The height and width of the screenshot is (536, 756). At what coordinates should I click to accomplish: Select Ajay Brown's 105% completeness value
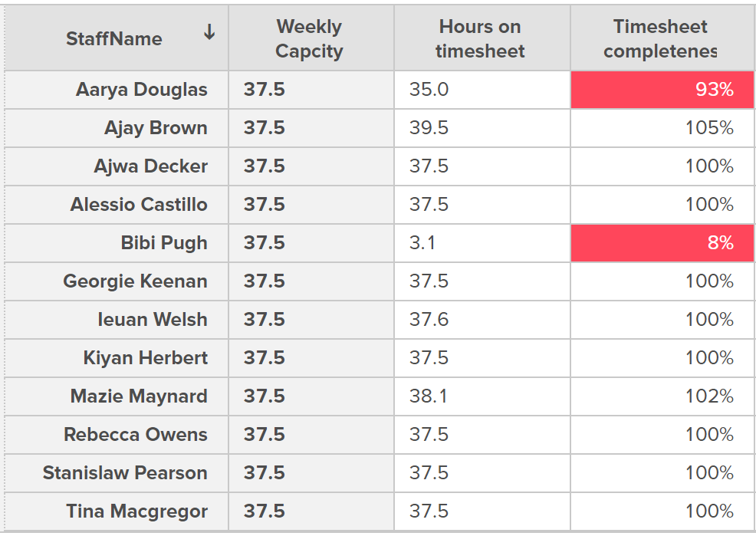709,128
